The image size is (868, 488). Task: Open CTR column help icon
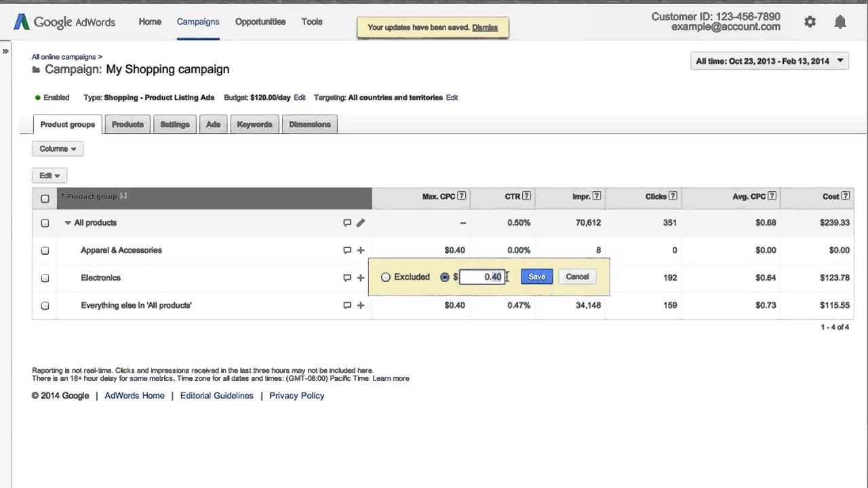(526, 197)
